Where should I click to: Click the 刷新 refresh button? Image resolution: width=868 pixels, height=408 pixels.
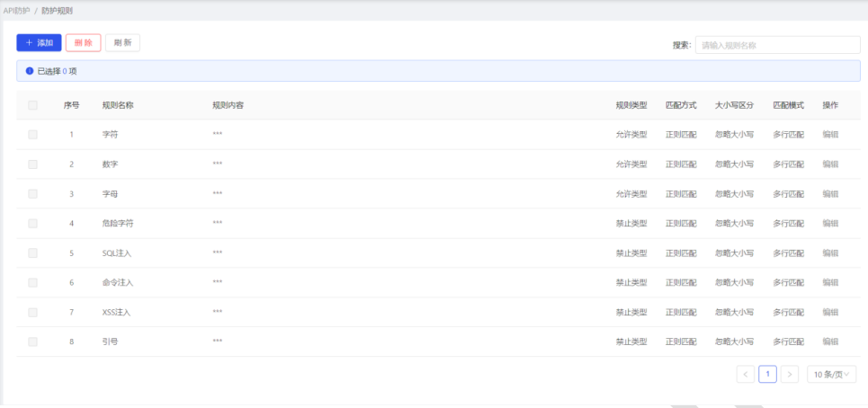(122, 42)
